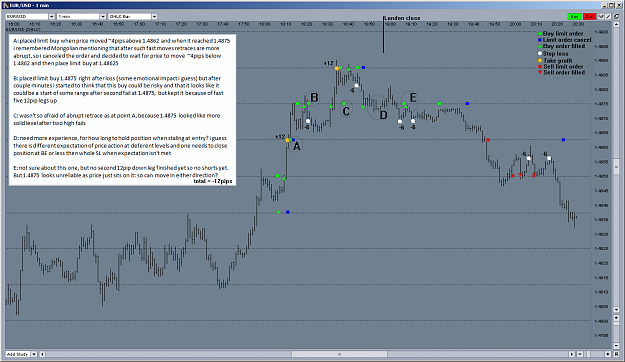Click the horizontal scrollbar thumb
625x362 pixels.
point(339,354)
